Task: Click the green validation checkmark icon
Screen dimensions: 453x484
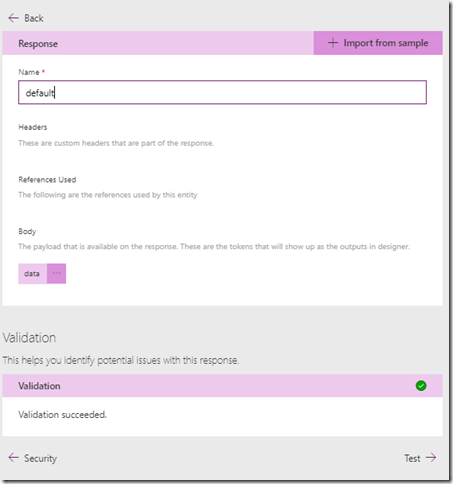Action: coord(421,386)
